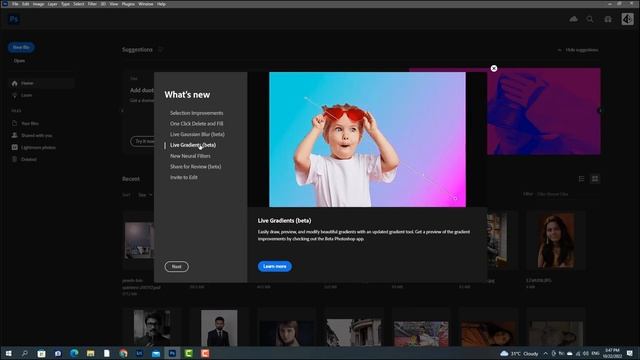This screenshot has height=360, width=640.
Task: Select Invite to Edit entry
Action: click(184, 177)
